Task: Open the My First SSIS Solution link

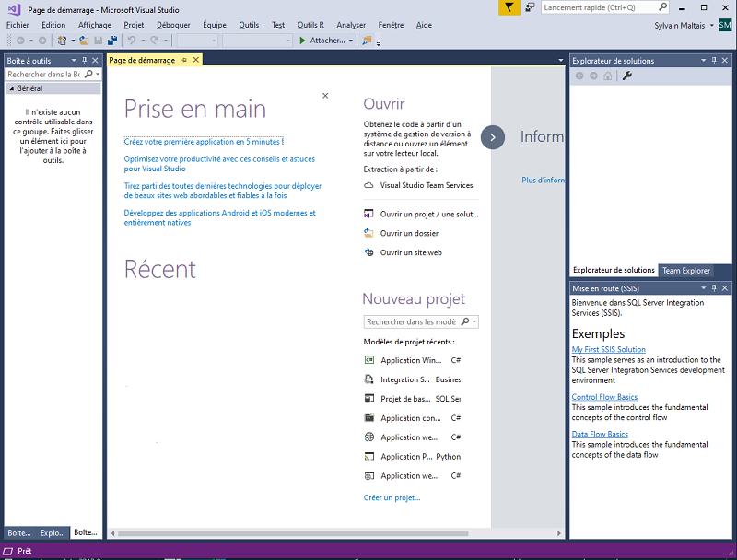Action: [x=608, y=349]
